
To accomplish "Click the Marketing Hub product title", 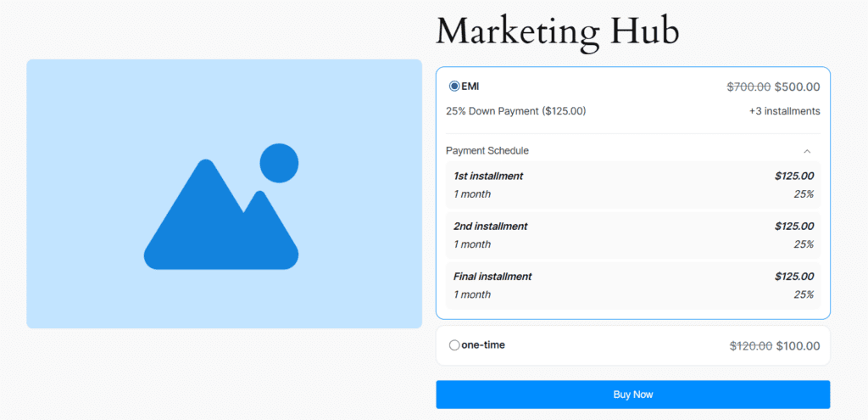I will point(557,31).
